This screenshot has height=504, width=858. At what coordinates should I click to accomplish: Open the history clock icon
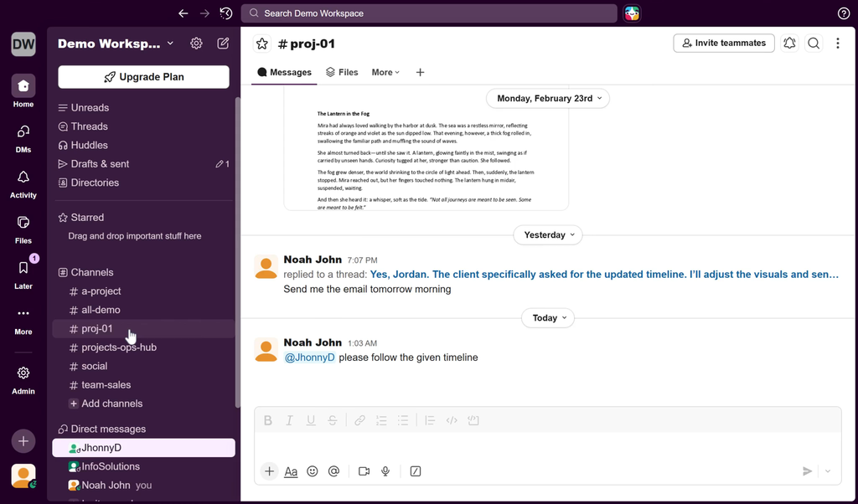(x=226, y=13)
